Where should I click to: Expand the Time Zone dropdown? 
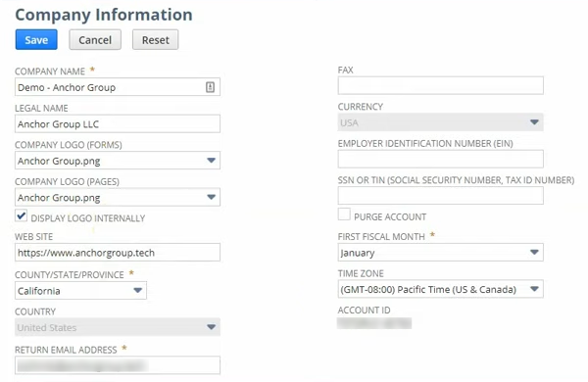[440, 289]
